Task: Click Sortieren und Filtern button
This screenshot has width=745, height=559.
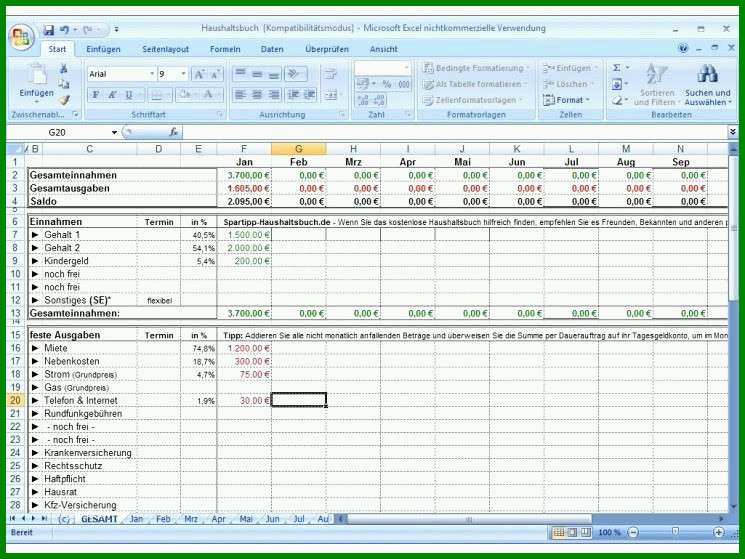Action: [x=657, y=85]
